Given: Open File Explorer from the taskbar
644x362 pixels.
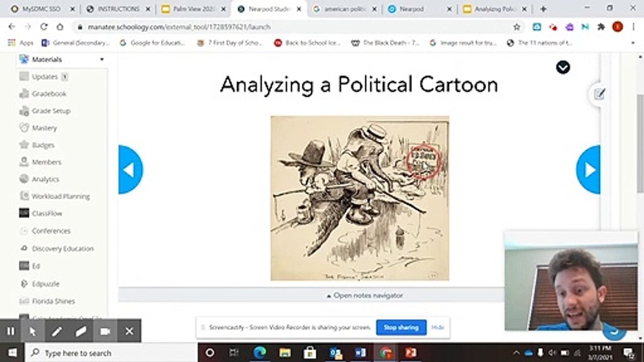Looking at the screenshot, I should click(285, 352).
